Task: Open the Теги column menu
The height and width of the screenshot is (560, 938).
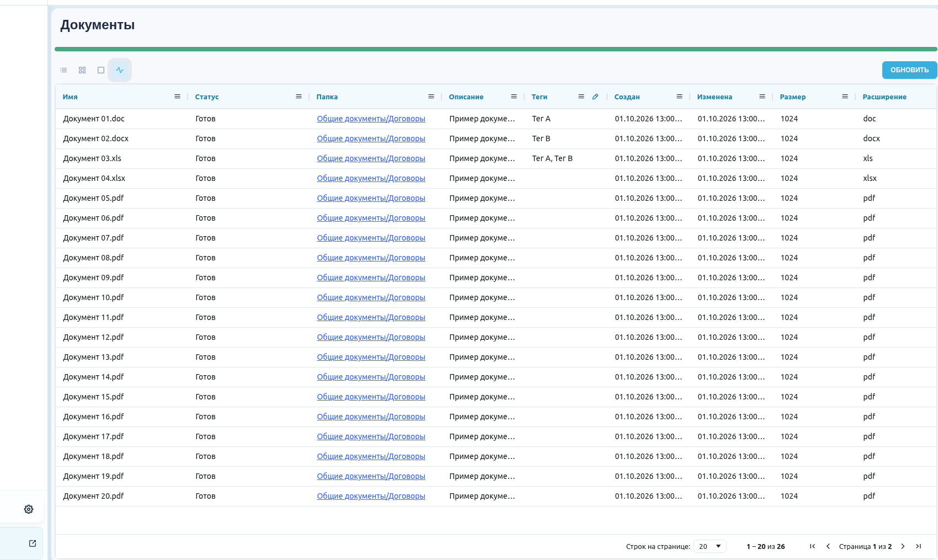Action: coord(581,97)
